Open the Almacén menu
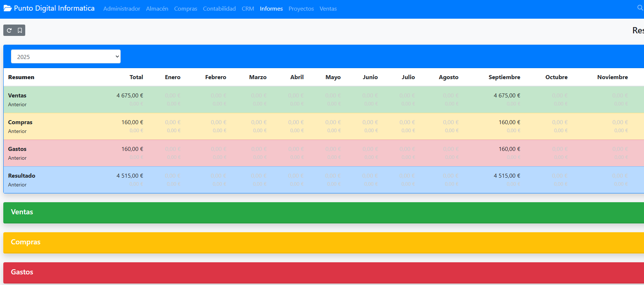 pos(157,9)
